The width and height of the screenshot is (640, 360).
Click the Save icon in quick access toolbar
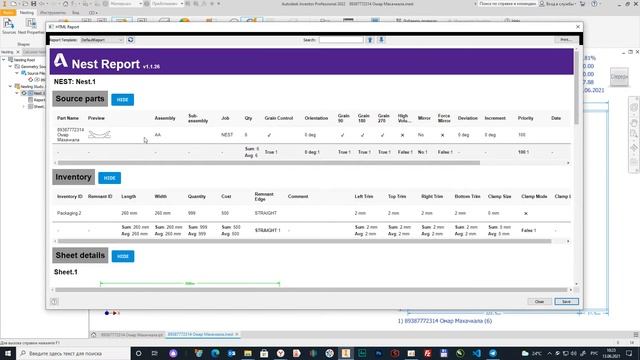(33, 4)
